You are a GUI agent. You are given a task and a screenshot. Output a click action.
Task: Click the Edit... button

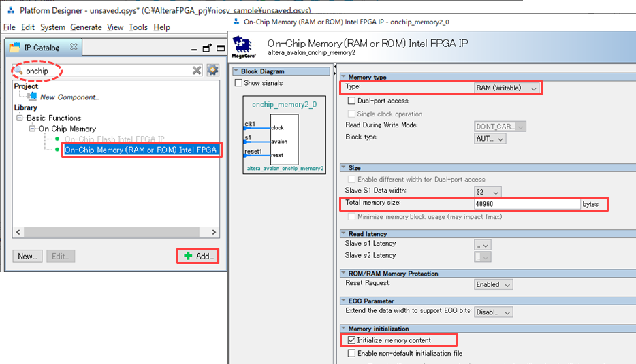[61, 257]
